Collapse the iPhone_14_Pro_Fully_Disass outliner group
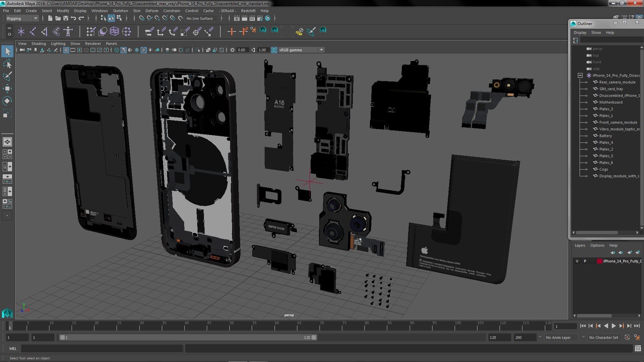This screenshot has height=362, width=644. [580, 76]
